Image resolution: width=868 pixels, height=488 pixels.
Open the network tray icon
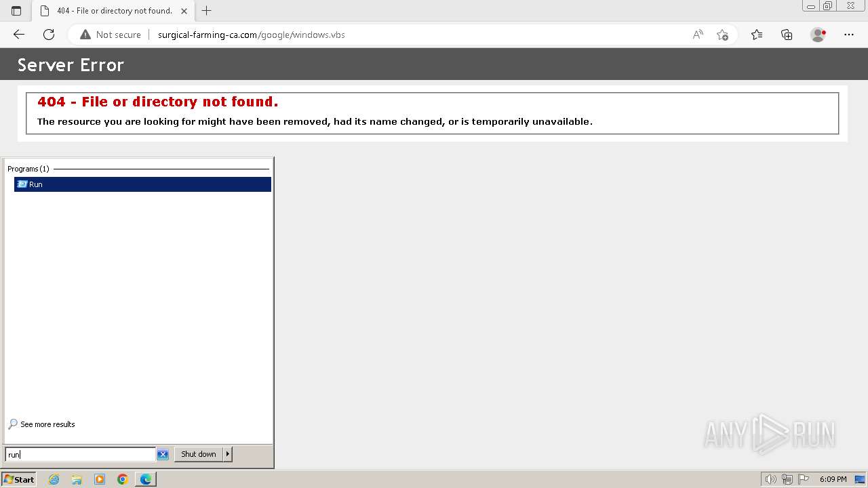(x=787, y=479)
